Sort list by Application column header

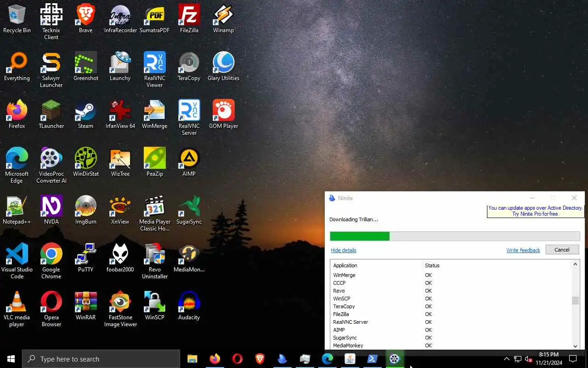click(376, 265)
